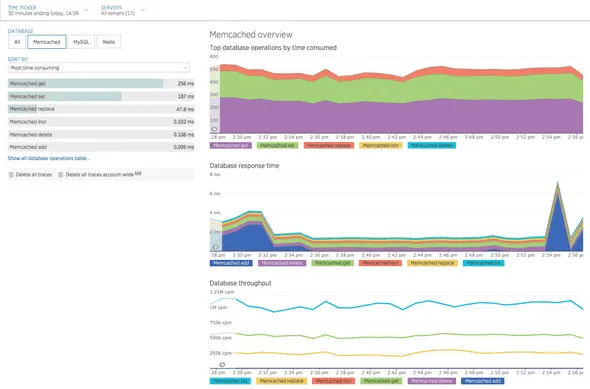Open the Memcached get operation row
The width and height of the screenshot is (590, 389).
101,84
